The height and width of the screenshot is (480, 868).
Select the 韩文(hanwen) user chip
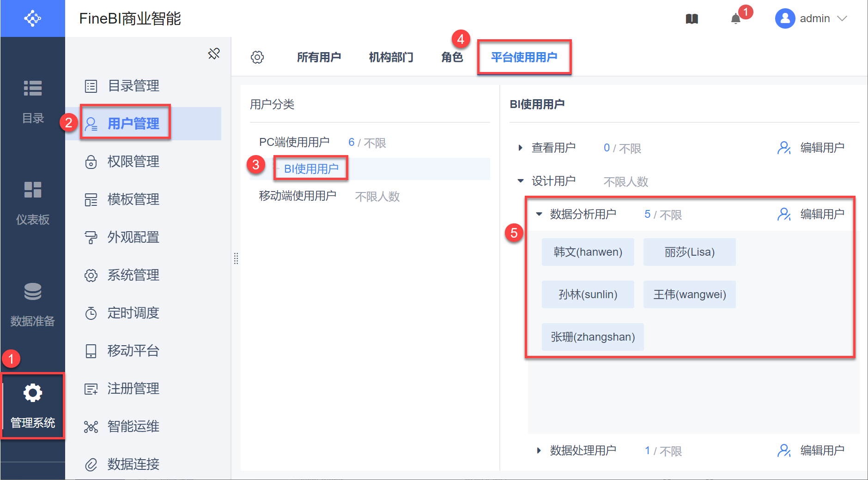(x=588, y=252)
